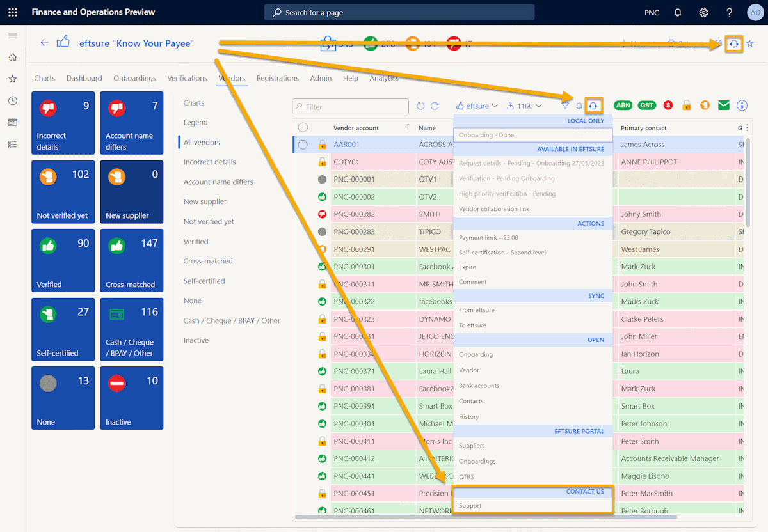Screen dimensions: 768x532
Task: Open the Inactive tile showing 10
Action: (x=132, y=398)
